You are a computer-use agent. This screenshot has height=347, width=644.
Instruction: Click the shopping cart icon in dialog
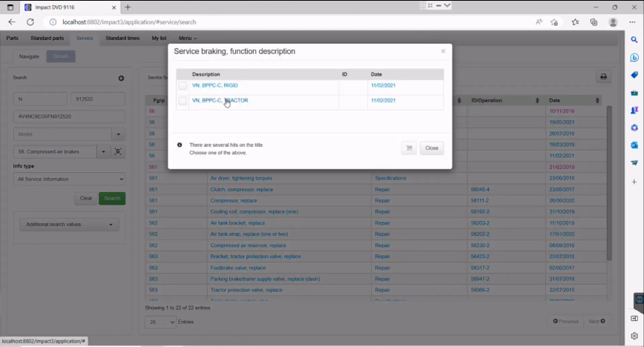point(408,148)
